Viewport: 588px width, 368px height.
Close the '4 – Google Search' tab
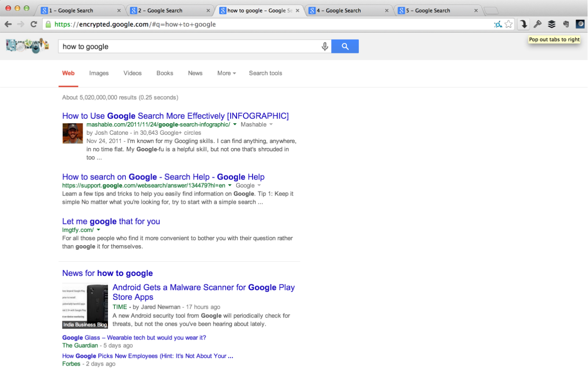tap(387, 11)
